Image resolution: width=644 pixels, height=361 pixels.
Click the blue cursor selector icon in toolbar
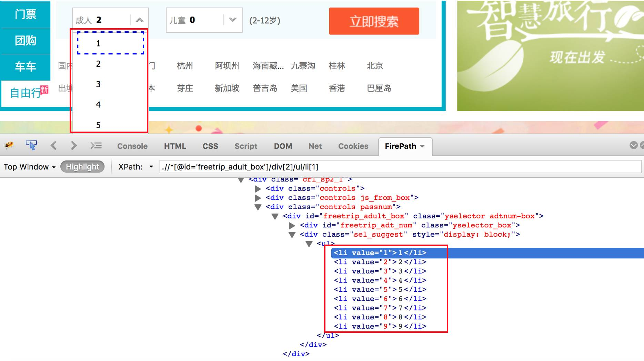tap(31, 145)
